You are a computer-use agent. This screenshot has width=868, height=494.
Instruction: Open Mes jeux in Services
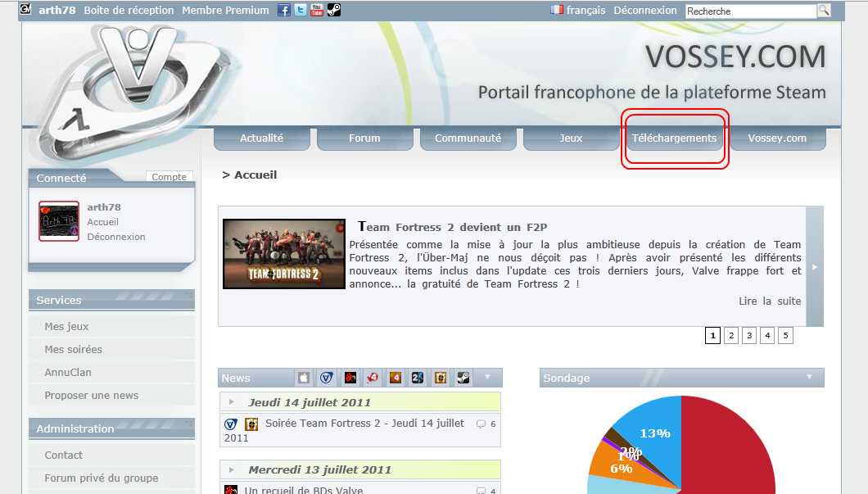[x=111, y=326]
